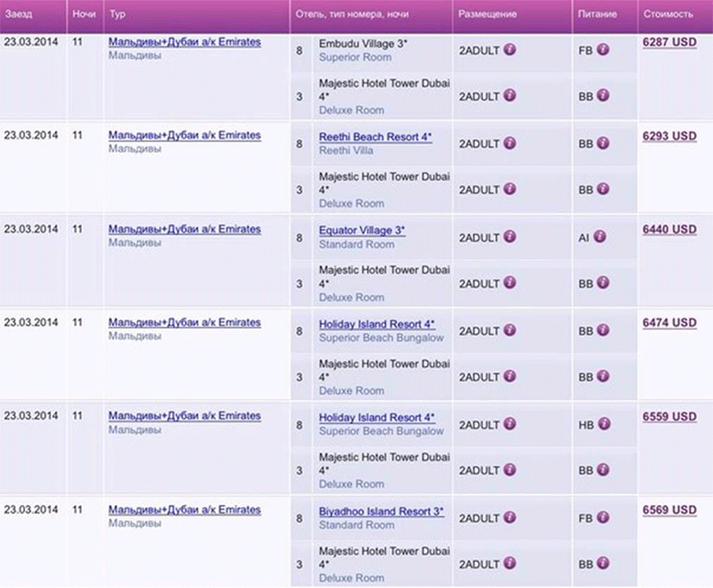The height and width of the screenshot is (588, 713).
Task: Select the 6287 USD price link
Action: click(x=669, y=42)
